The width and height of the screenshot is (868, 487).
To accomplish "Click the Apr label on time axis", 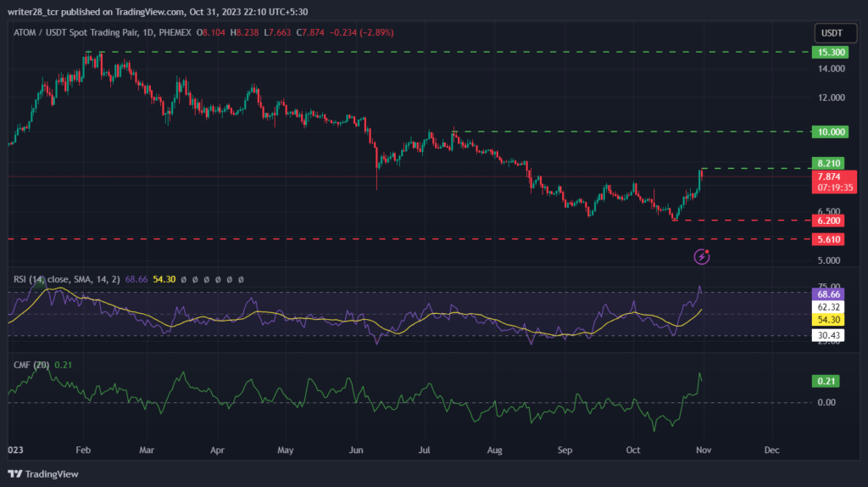I will pyautogui.click(x=217, y=450).
